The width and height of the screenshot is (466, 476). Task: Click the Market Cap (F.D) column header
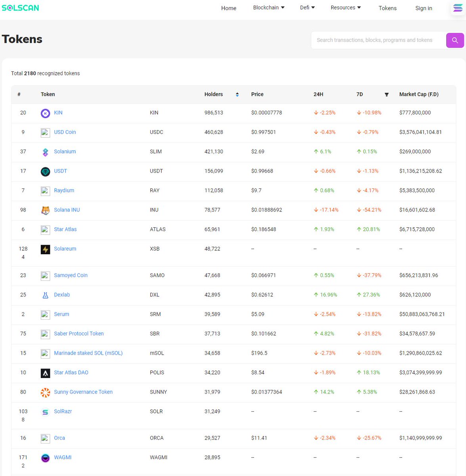point(419,94)
